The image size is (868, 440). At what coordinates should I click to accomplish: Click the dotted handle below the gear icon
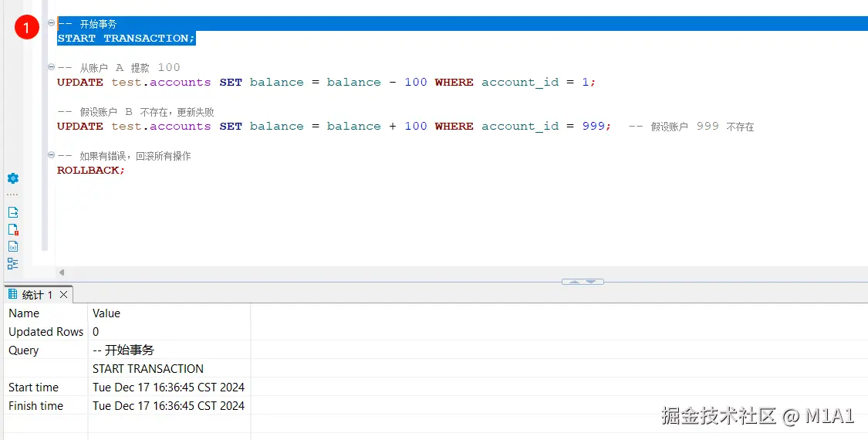12,195
